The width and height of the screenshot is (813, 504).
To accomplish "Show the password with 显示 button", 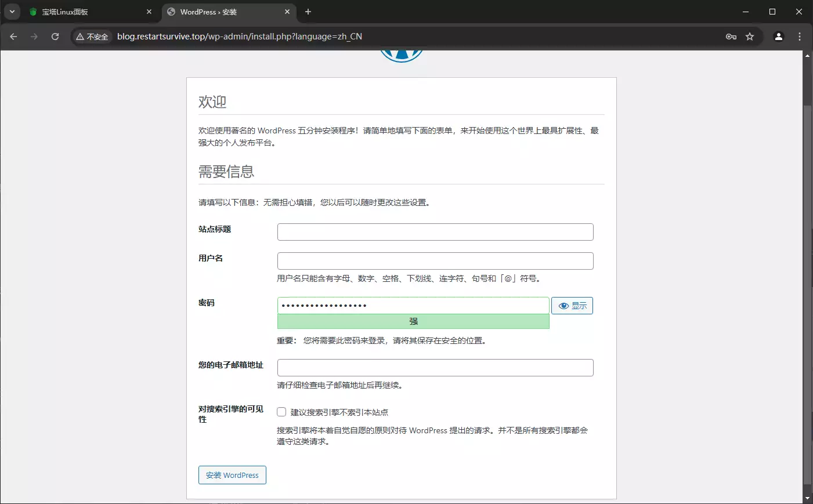I will [572, 306].
